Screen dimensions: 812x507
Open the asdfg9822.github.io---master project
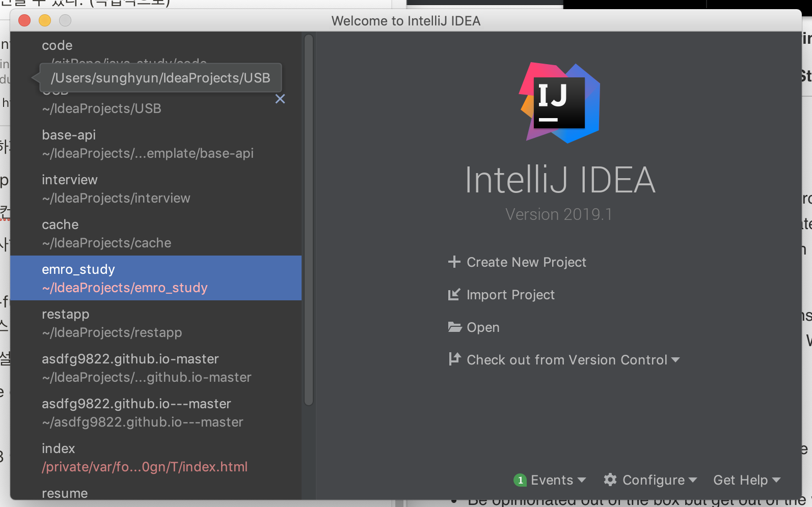[x=156, y=412]
